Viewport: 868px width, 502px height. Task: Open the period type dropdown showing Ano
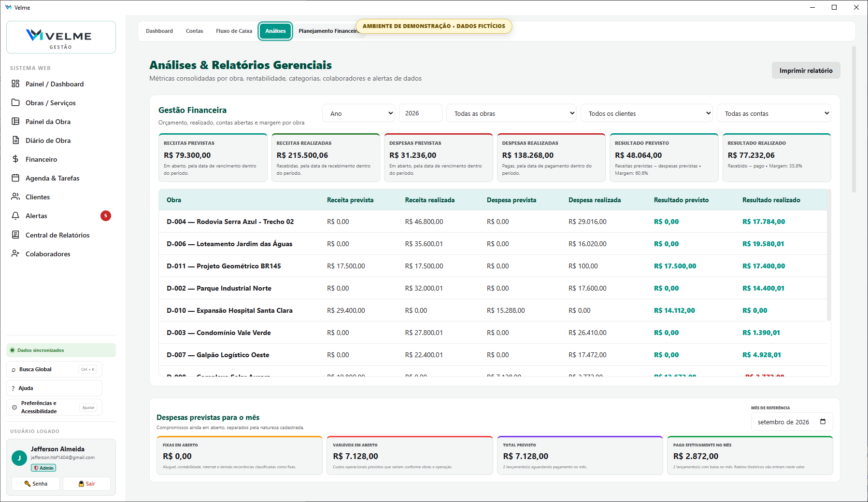[x=358, y=113]
